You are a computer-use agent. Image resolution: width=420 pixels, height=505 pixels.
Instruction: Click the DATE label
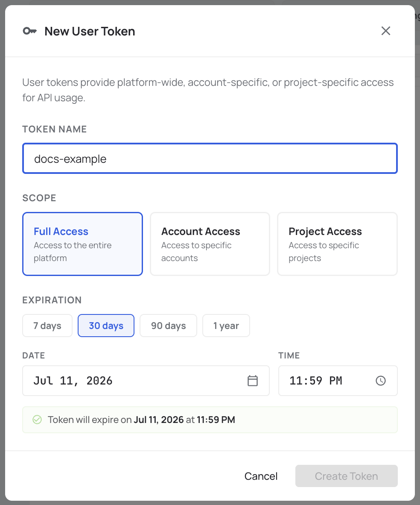pos(33,355)
